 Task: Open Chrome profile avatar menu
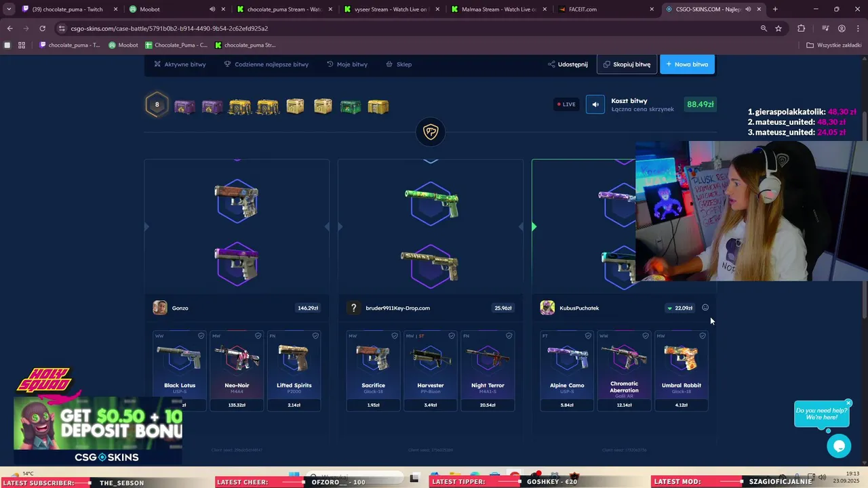click(842, 28)
